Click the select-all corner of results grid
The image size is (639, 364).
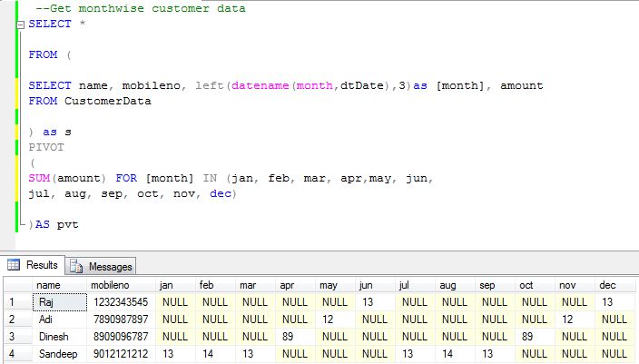coord(18,285)
